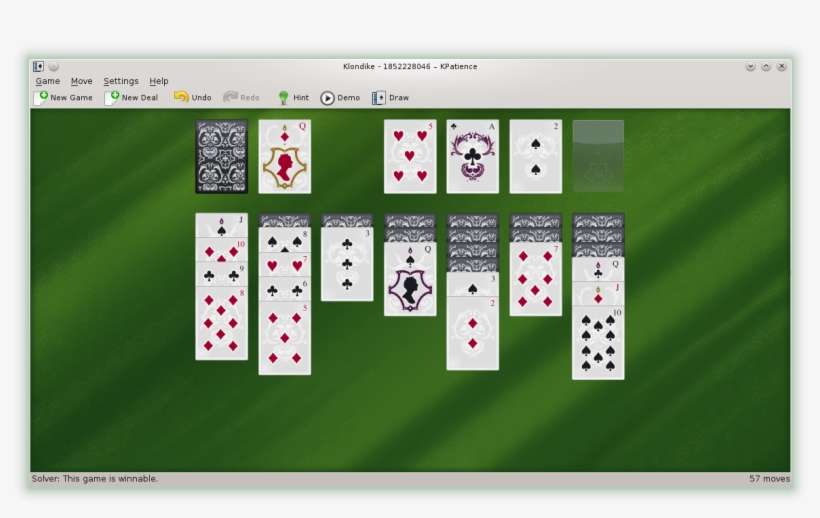Click the 'Solver: This game is winnable.' status text
The height and width of the screenshot is (518, 820).
point(95,478)
